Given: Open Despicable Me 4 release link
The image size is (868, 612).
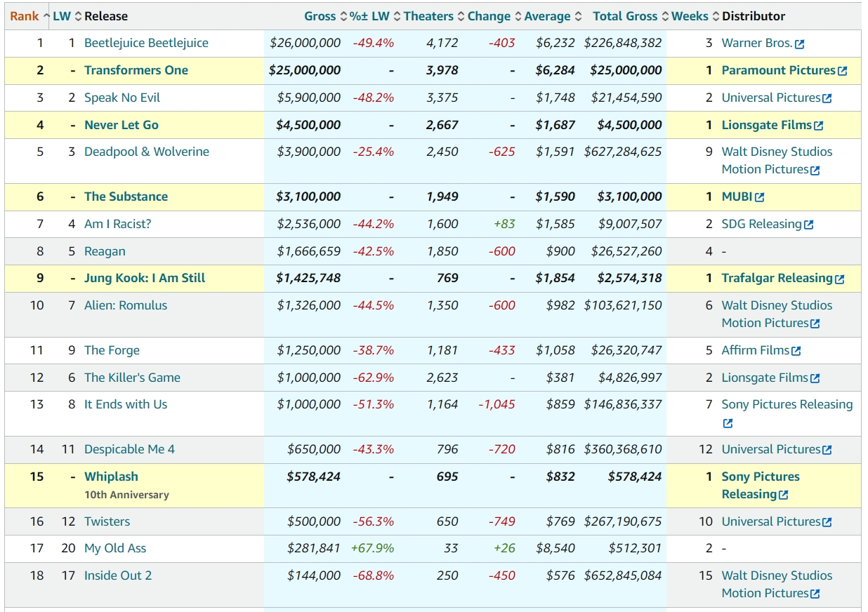Looking at the screenshot, I should click(x=129, y=449).
